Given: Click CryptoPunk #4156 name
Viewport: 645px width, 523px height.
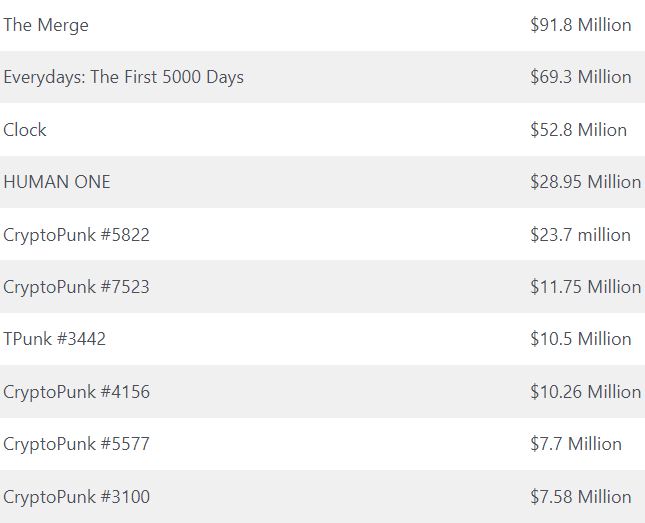Looking at the screenshot, I should pos(77,392).
